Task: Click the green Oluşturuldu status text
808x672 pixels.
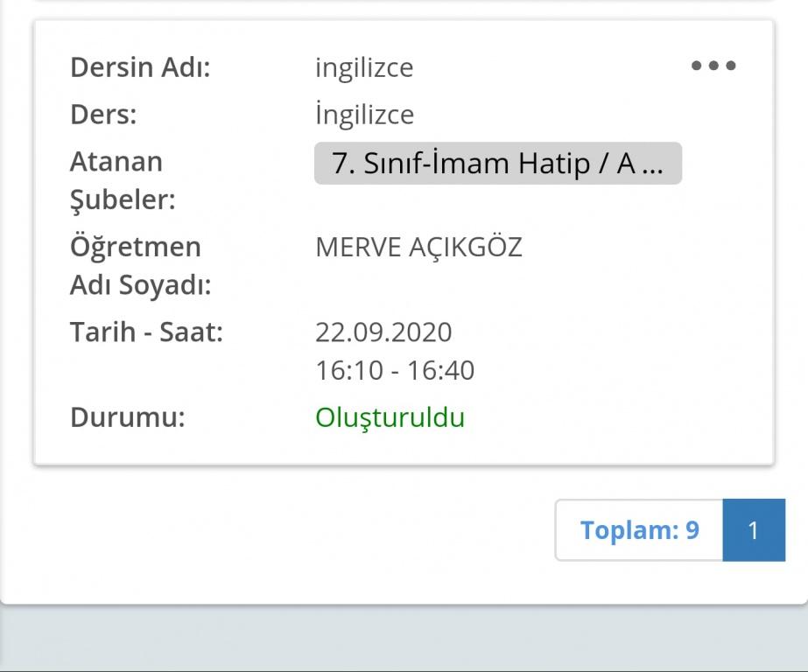Action: click(390, 417)
